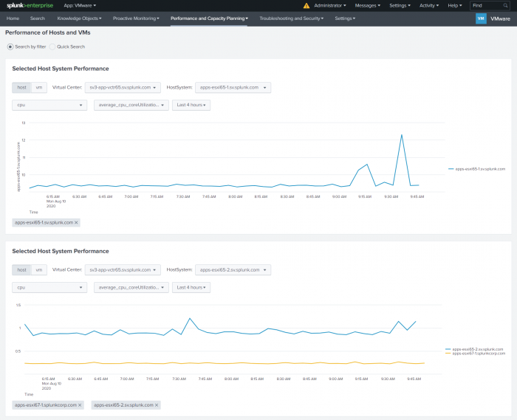Remove apps-esxi65-1.sv.splunk.com tag via its X
The image size is (517, 420).
click(76, 223)
